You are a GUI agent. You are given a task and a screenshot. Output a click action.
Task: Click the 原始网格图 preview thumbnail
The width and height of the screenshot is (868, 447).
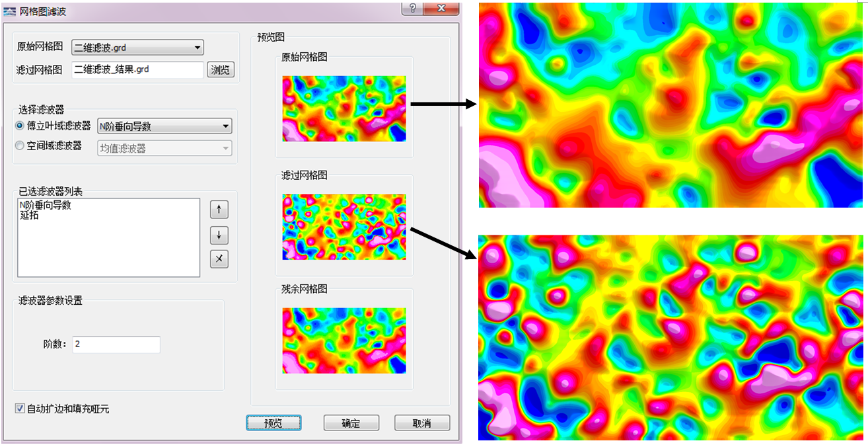344,108
